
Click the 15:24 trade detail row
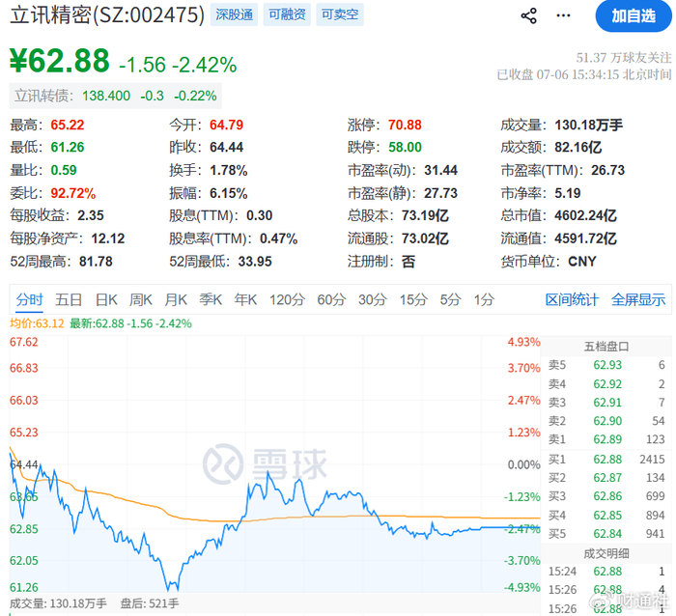click(x=606, y=572)
